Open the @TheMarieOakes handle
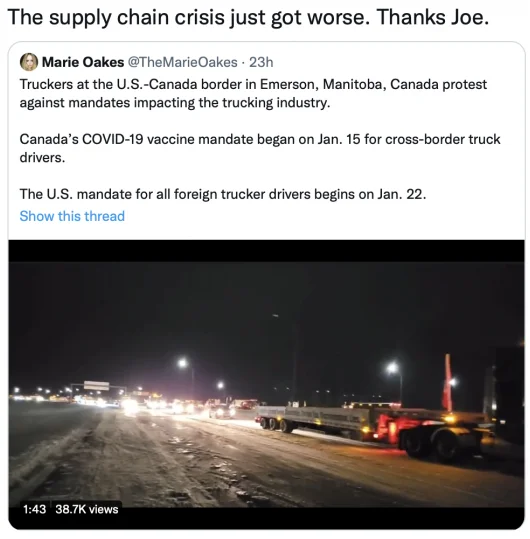Screen dimensions: 530x539 click(183, 62)
